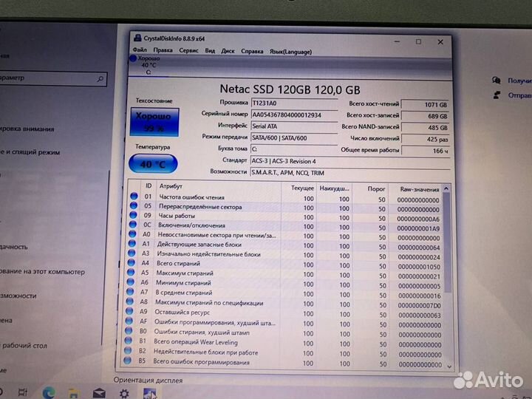Open the Сервис menu
Screen dimensions: 532x399
(x=188, y=50)
